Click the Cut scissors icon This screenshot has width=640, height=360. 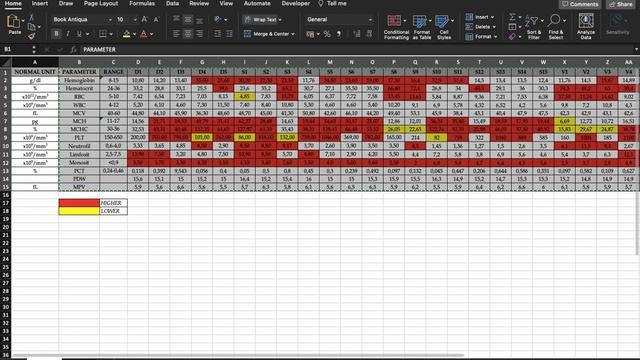(31, 18)
